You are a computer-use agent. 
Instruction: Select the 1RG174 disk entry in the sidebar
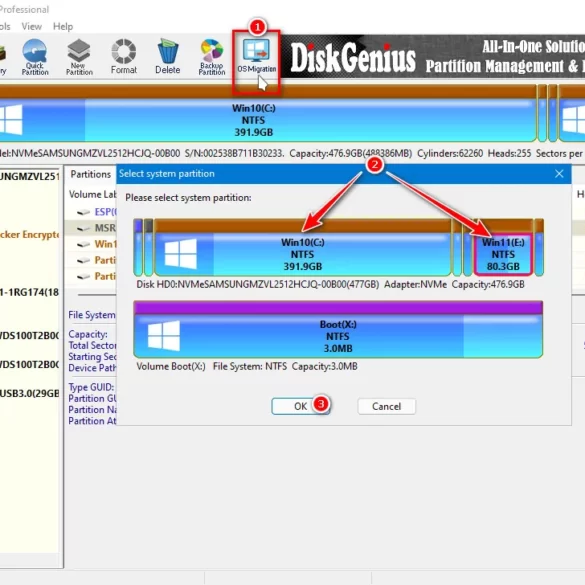(x=29, y=292)
